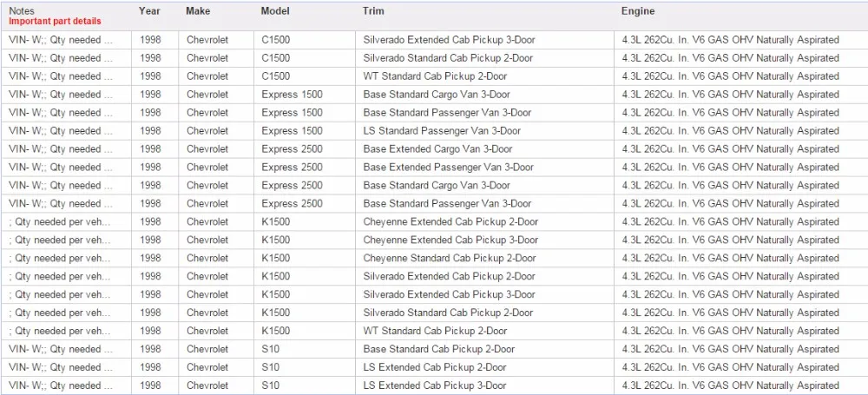This screenshot has width=868, height=395.
Task: Click 'Chevrolet' make in WT Standard Cab K1500 row
Action: [x=207, y=332]
